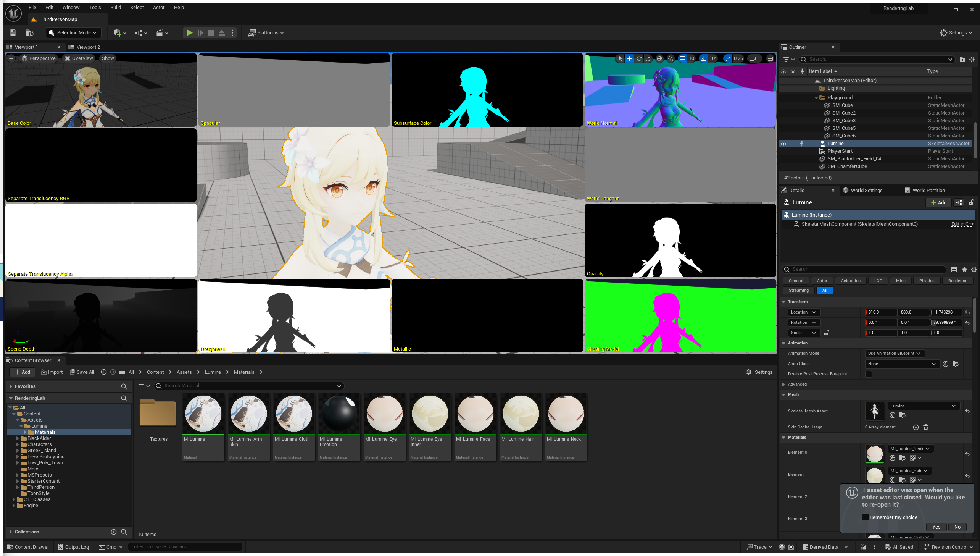Viewport: 980px width, 556px height.
Task: Click the Edit in C++ link
Action: click(x=962, y=224)
